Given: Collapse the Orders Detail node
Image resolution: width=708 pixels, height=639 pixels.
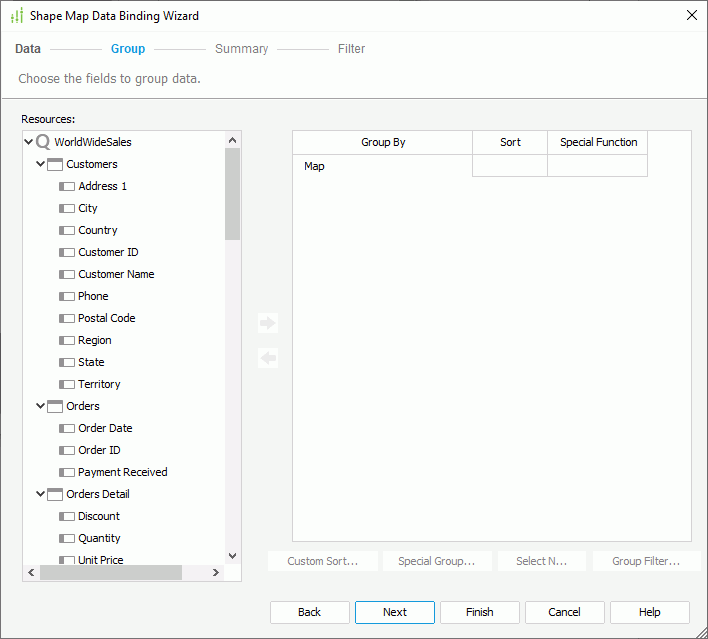Looking at the screenshot, I should click(41, 494).
